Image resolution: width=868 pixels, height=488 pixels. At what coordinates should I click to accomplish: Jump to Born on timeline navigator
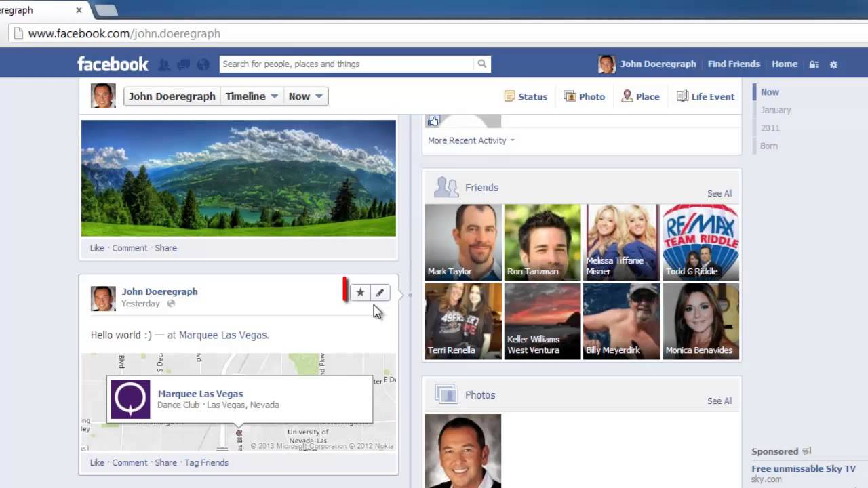[x=769, y=146]
